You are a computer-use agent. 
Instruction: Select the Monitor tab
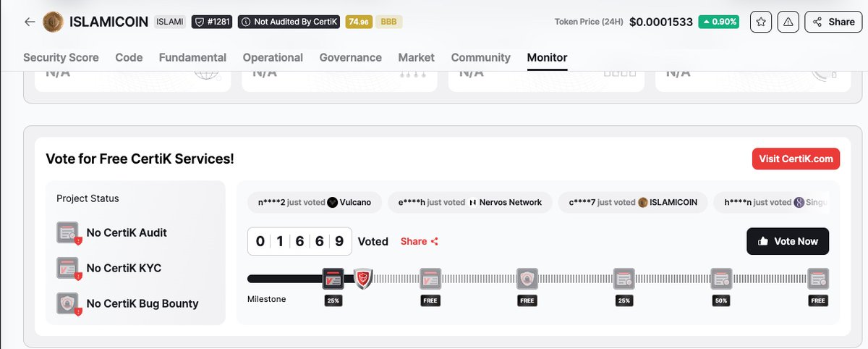click(x=548, y=57)
